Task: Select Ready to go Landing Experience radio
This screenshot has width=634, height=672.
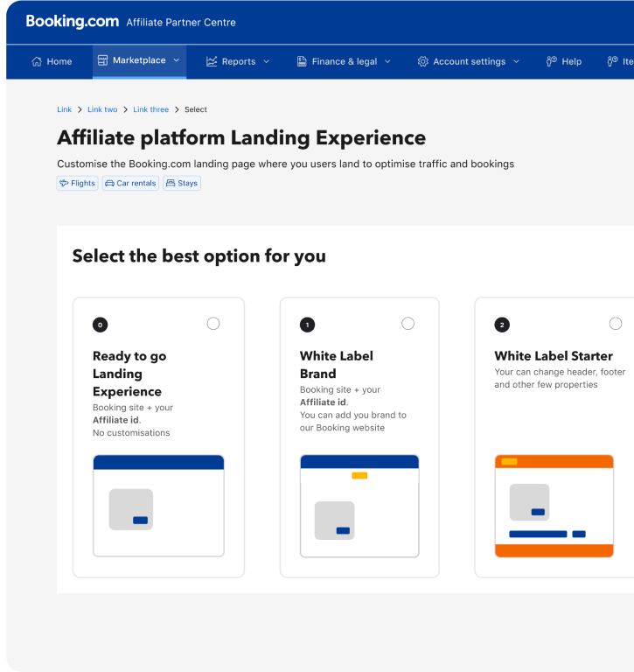Action: [213, 324]
